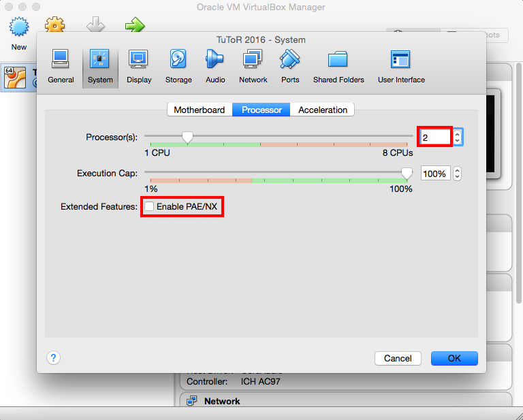Open the Audio settings pane
The width and height of the screenshot is (523, 420).
pos(215,66)
